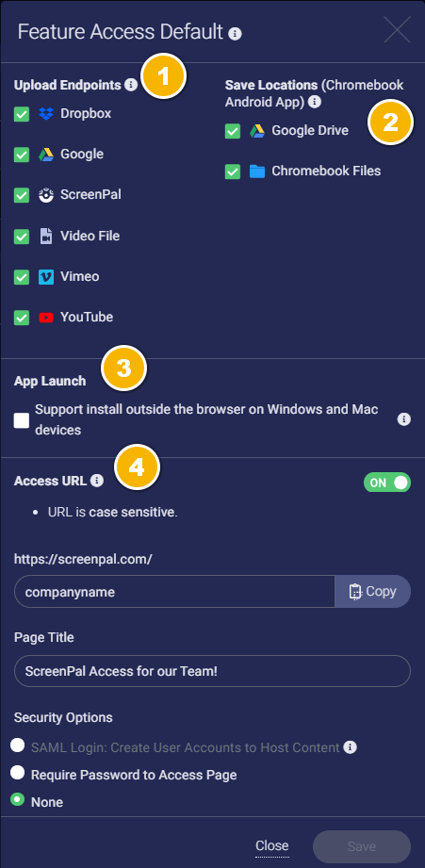
Task: Click info icon beside SAML Login option
Action: (x=350, y=747)
